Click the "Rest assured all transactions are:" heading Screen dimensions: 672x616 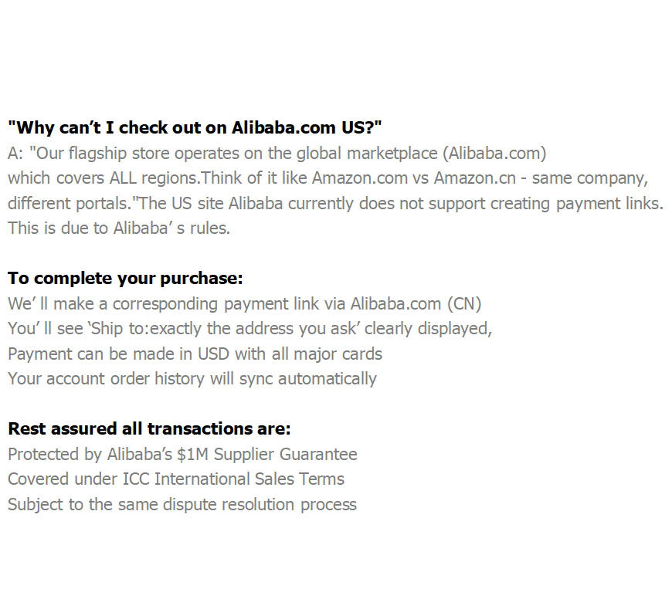[x=149, y=428]
